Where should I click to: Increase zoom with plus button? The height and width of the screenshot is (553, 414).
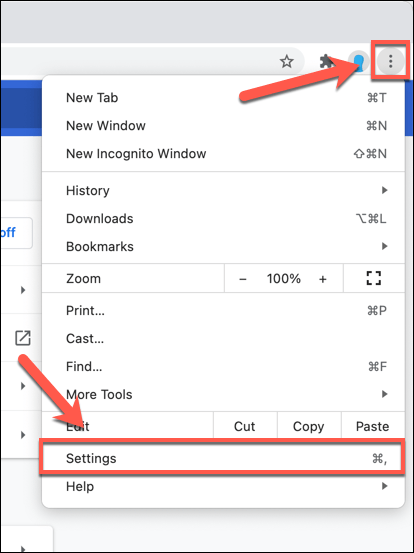tap(323, 279)
